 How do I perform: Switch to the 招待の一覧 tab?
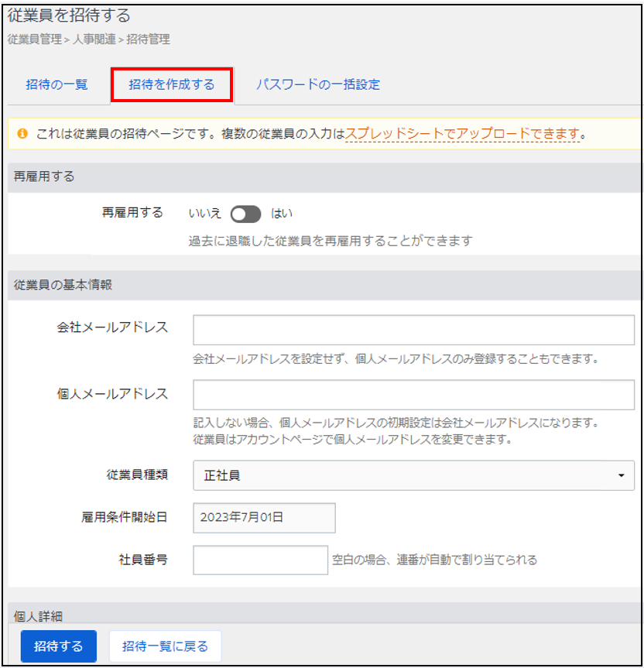pos(57,84)
